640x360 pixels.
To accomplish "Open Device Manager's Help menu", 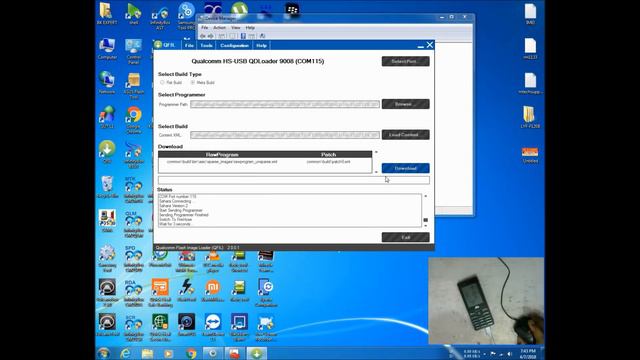I will coord(250,28).
